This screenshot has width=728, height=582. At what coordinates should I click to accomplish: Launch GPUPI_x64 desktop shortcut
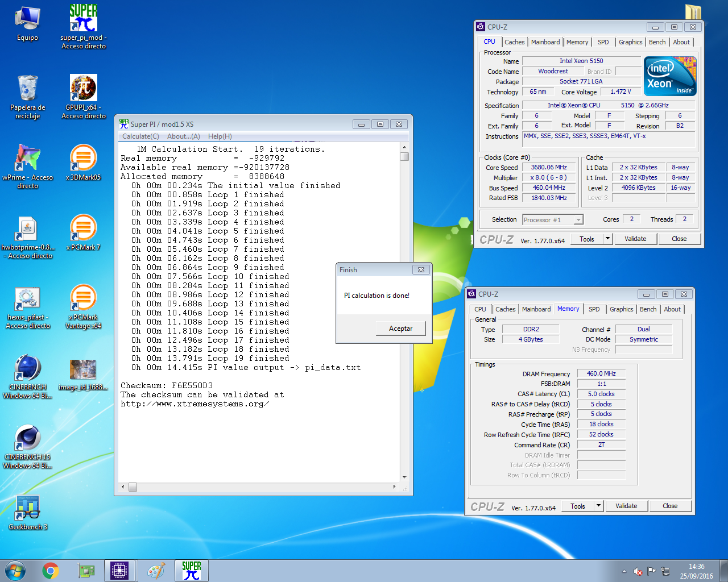coord(84,97)
